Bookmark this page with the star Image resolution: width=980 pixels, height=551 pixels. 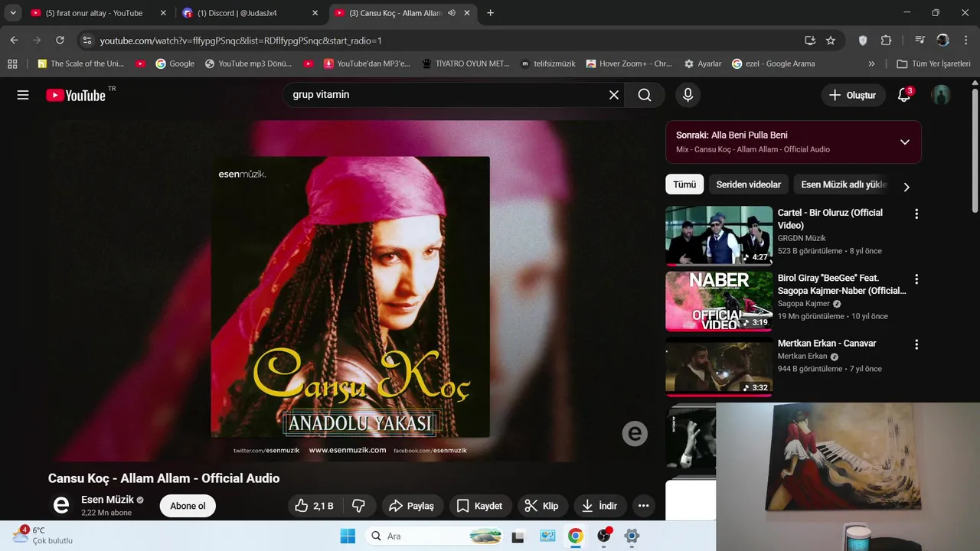point(831,41)
